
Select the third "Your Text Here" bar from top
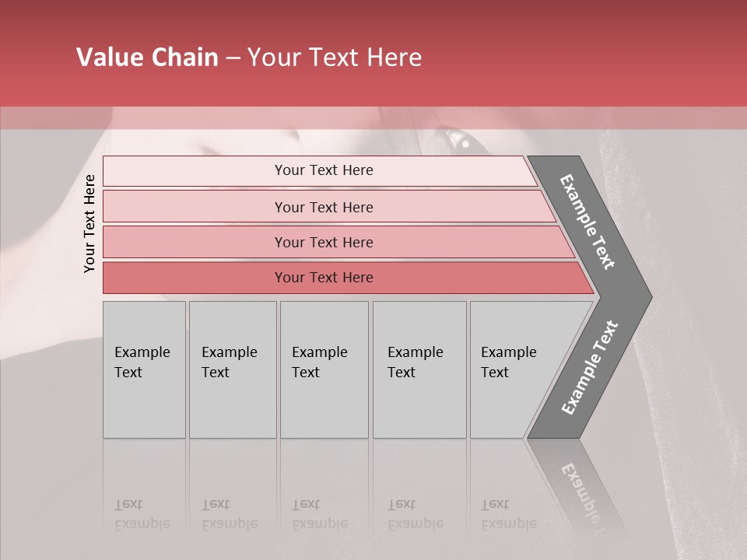324,243
